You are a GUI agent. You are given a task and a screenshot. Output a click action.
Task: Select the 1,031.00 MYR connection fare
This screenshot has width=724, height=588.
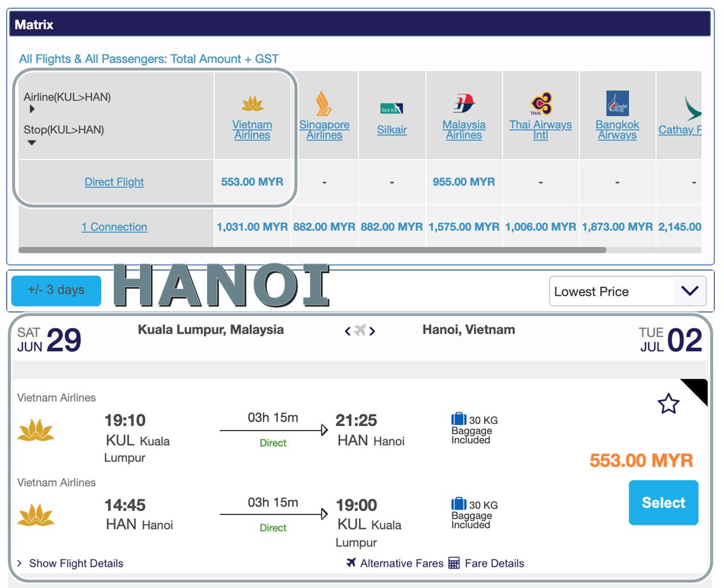coord(252,227)
